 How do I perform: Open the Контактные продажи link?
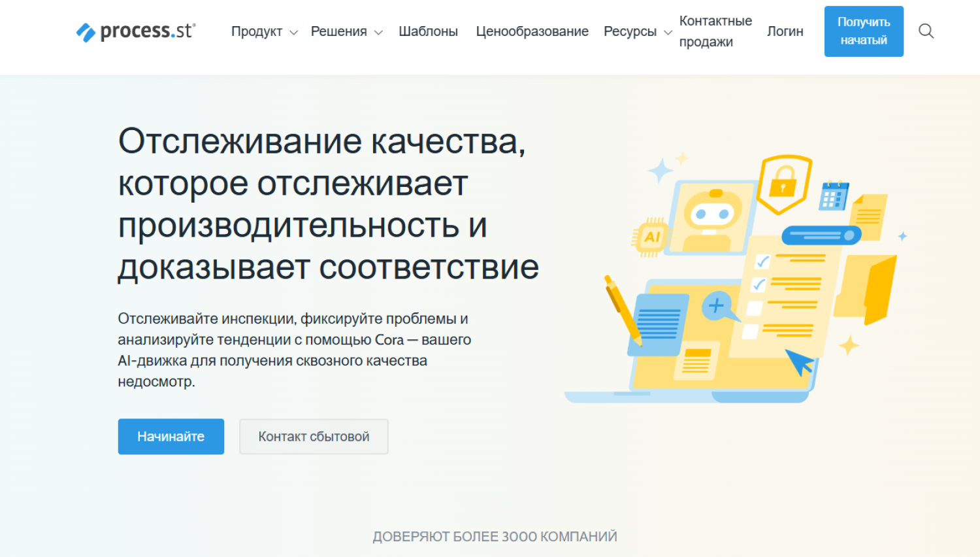pos(715,31)
